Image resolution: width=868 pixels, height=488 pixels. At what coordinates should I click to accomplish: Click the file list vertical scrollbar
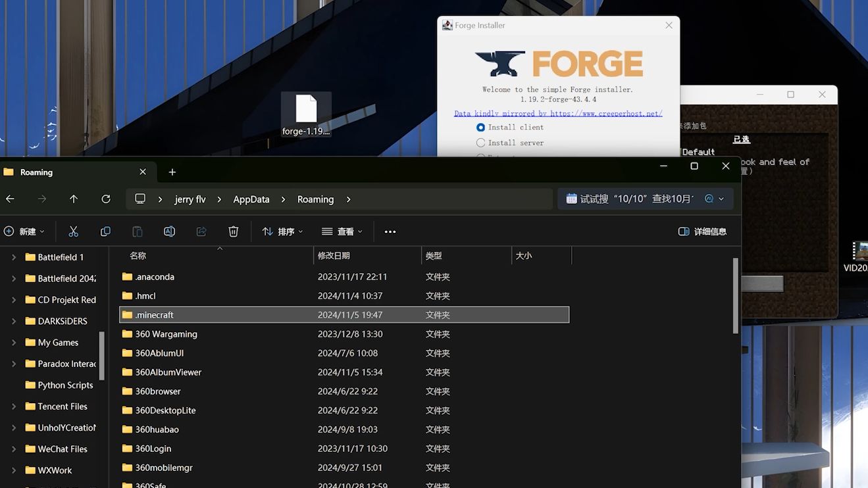coord(736,296)
